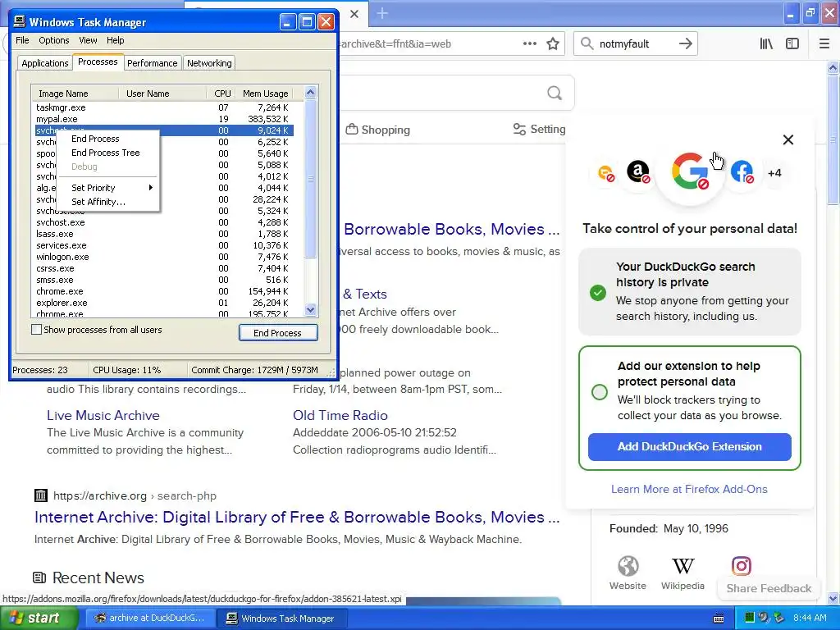840x630 pixels.
Task: Click the +4 more trackers badge
Action: pos(774,173)
